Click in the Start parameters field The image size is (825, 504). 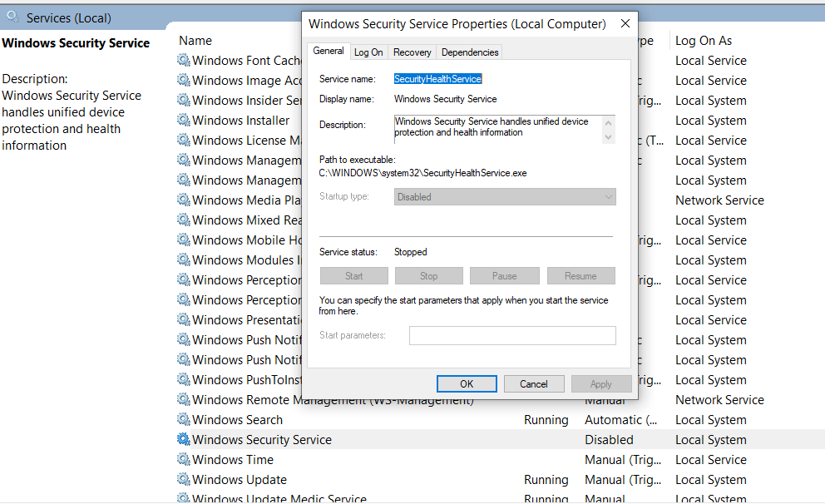(512, 336)
